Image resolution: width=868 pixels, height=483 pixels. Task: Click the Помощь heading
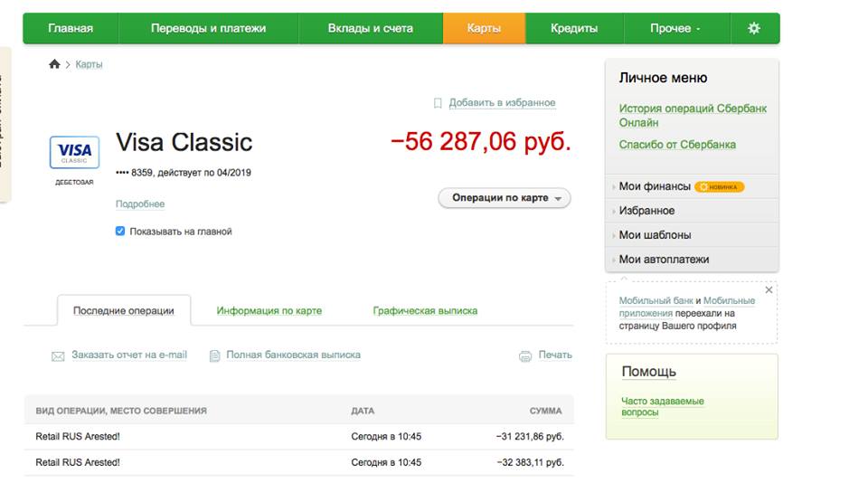pos(649,372)
